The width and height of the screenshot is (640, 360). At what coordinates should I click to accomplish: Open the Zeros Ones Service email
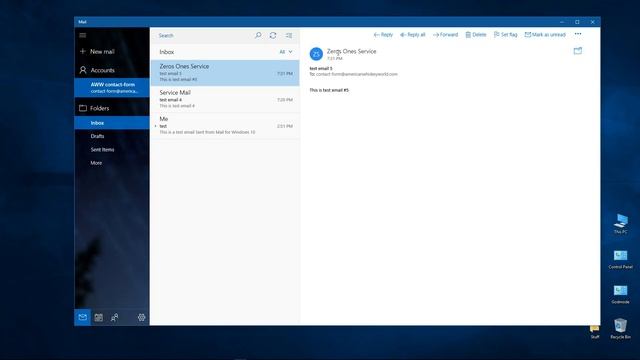tap(225, 73)
